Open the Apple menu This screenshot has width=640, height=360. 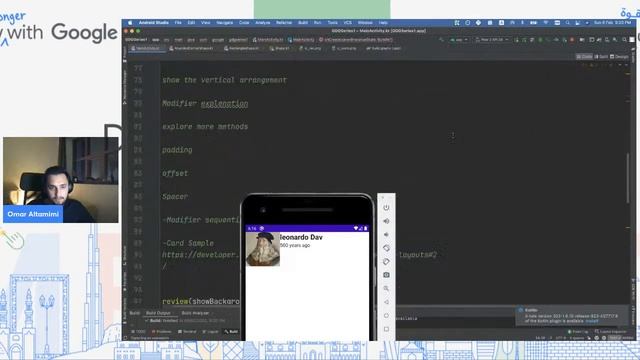pos(130,23)
